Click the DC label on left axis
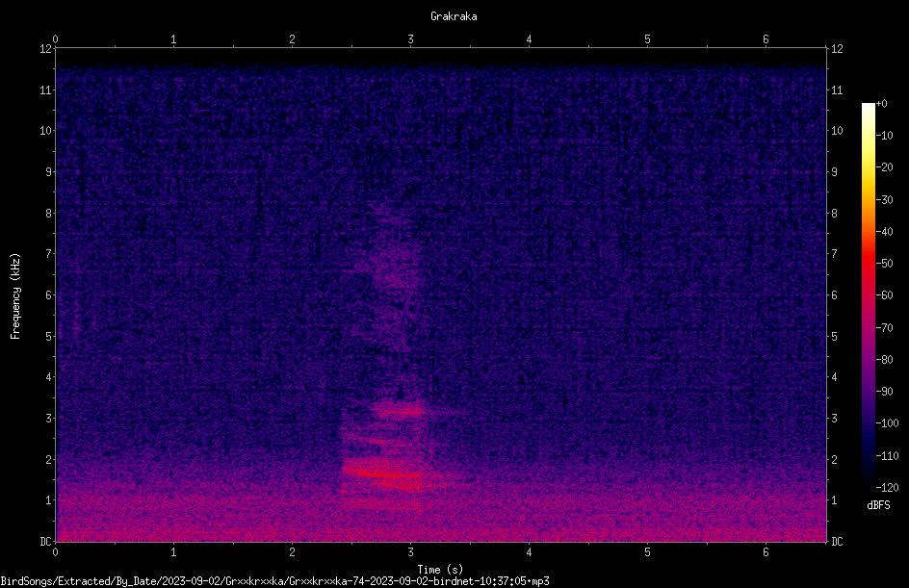Image resolution: width=909 pixels, height=588 pixels. pyautogui.click(x=46, y=541)
